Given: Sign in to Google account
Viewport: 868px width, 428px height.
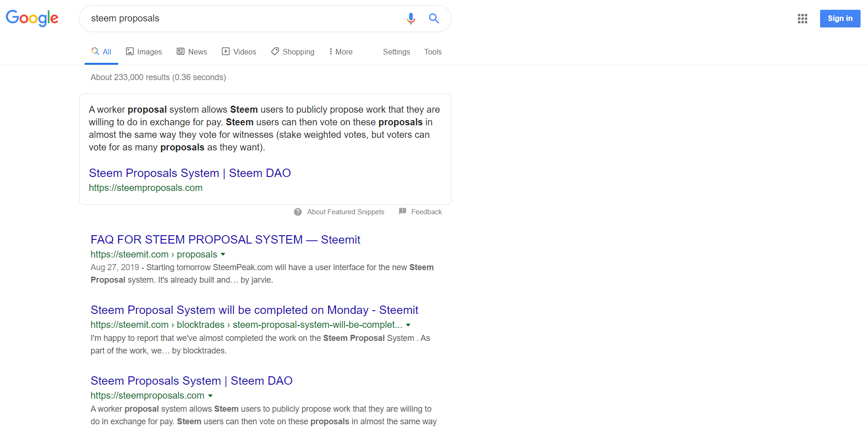Looking at the screenshot, I should [840, 19].
